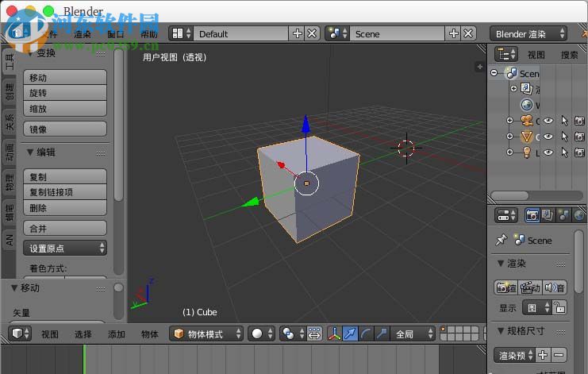The width and height of the screenshot is (588, 374).
Task: Open the outliner 视图 (view) menu
Action: point(536,55)
